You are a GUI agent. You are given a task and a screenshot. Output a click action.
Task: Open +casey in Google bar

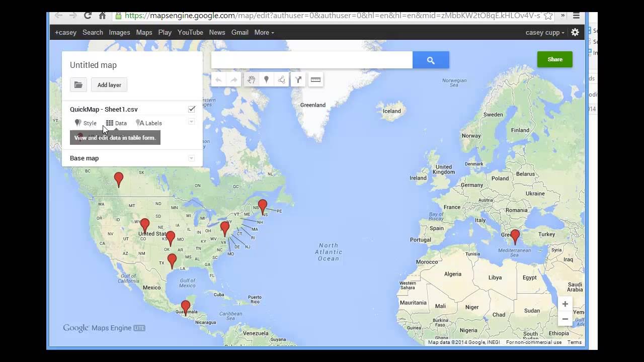(65, 32)
